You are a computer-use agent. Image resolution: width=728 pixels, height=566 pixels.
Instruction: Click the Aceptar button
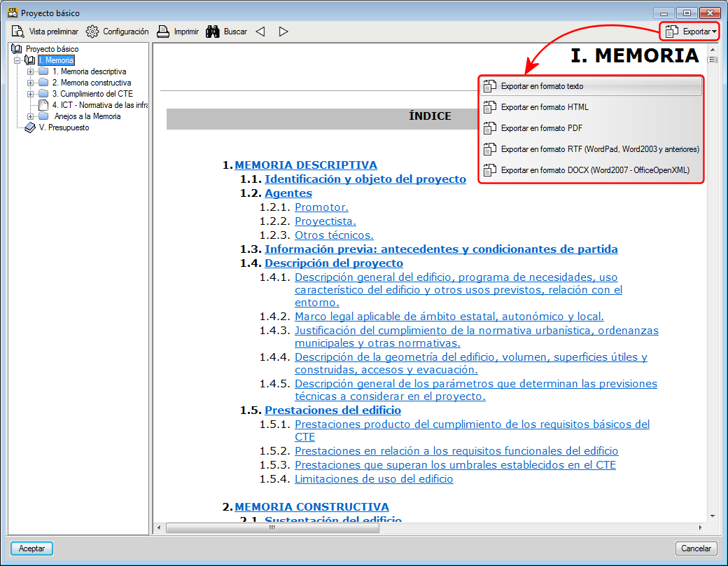pos(31,548)
